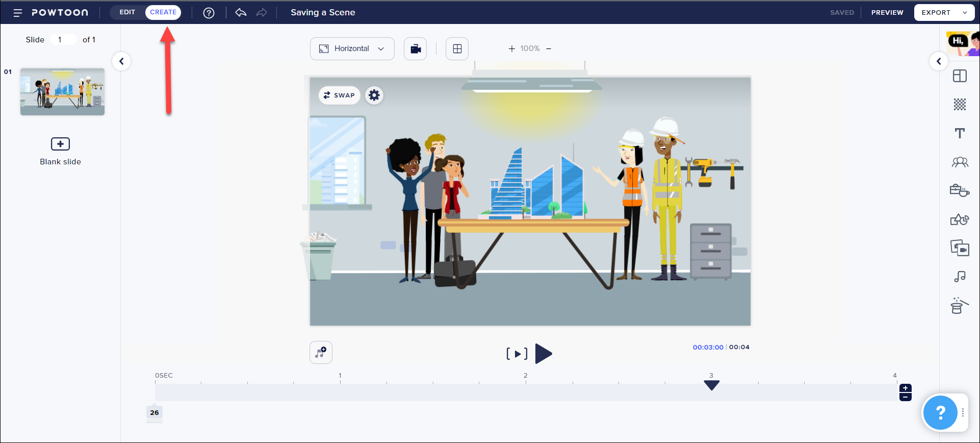Click the help widget options dots
This screenshot has width=980, height=443.
pos(963,412)
